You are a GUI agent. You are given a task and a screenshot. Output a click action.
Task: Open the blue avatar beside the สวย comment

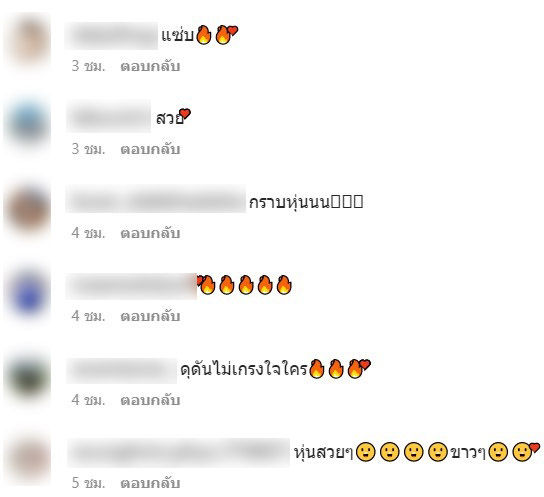tap(28, 124)
